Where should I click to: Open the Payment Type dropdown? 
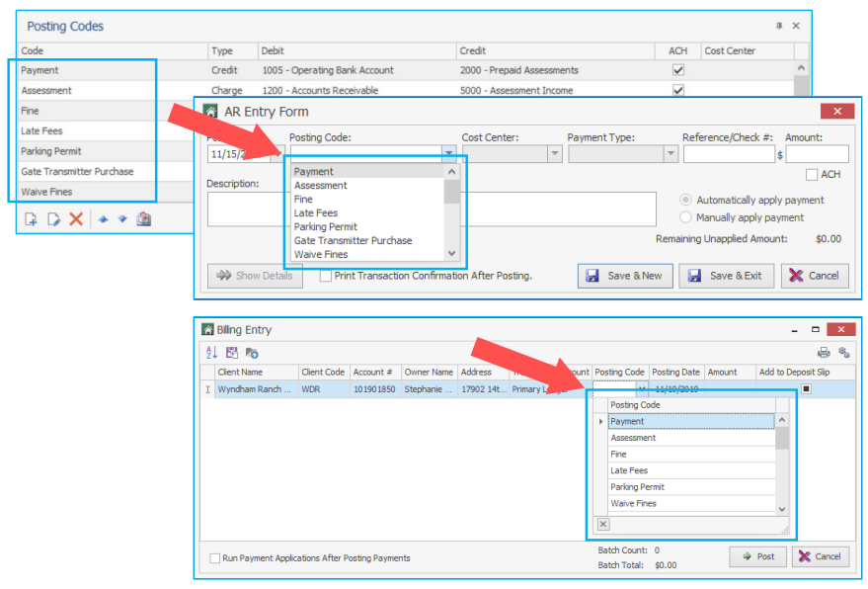tap(671, 154)
